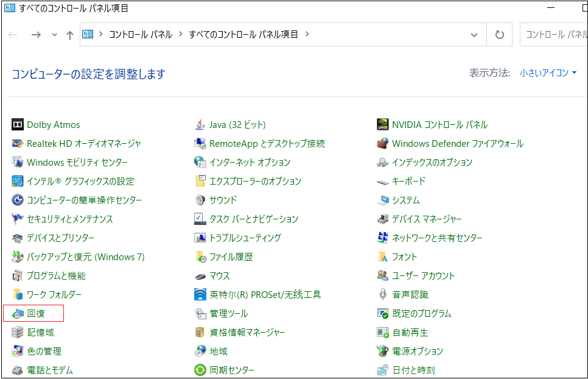Open the Java (32 ビット) icon
Image resolution: width=588 pixels, height=379 pixels.
point(200,125)
